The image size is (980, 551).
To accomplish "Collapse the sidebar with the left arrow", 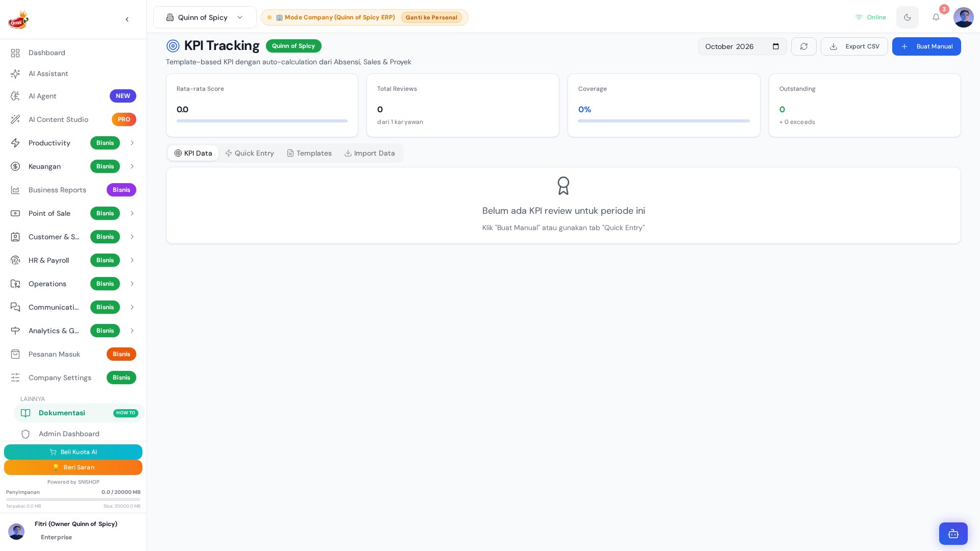I will point(127,19).
